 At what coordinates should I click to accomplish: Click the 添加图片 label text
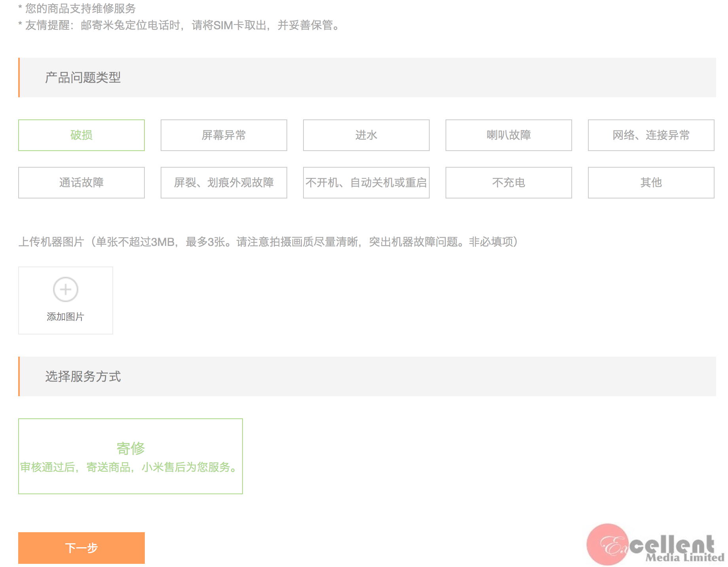point(65,317)
